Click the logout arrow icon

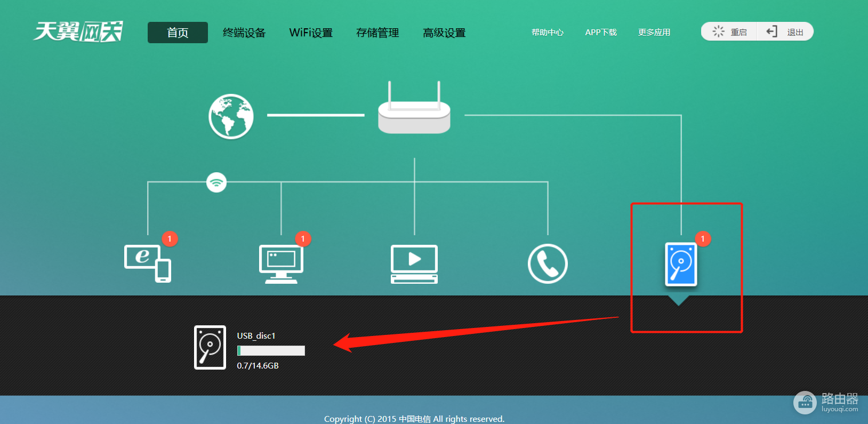[771, 31]
